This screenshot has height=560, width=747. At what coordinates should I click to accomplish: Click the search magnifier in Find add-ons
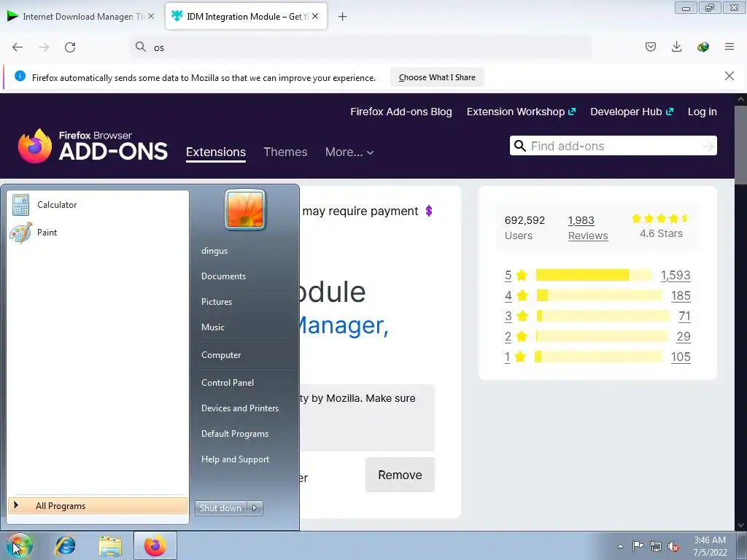(x=520, y=146)
